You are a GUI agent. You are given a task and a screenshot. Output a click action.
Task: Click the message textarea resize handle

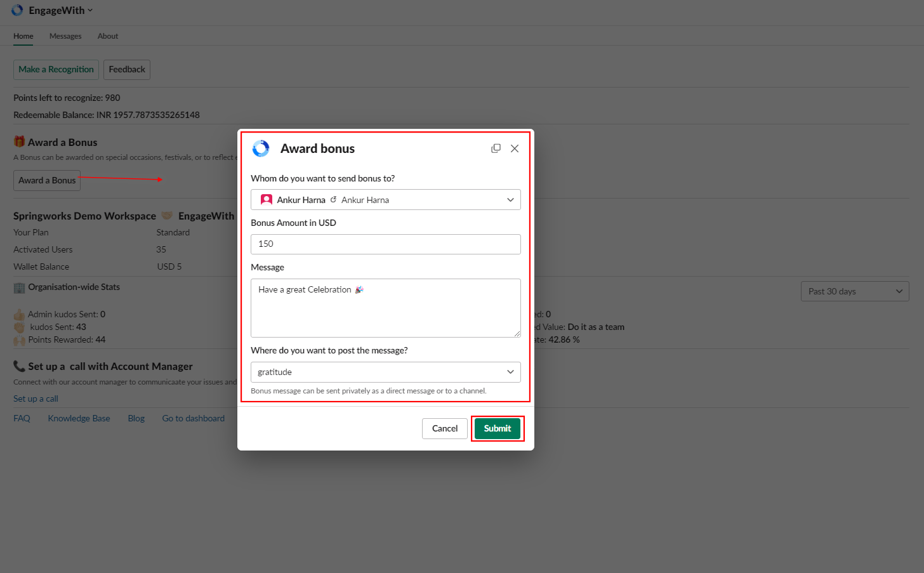pos(517,334)
